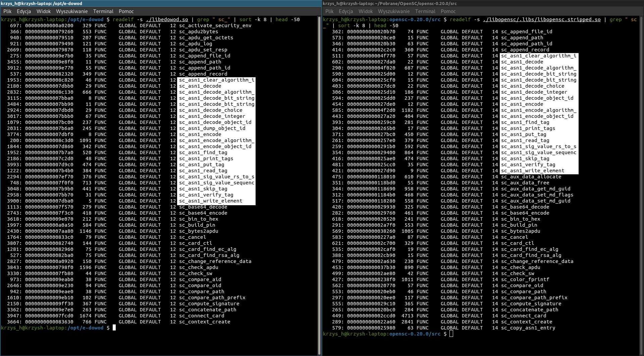644x356 pixels.
Task: Click sc_aux_data_get_md_guid in right terminal
Action: (x=536, y=189)
